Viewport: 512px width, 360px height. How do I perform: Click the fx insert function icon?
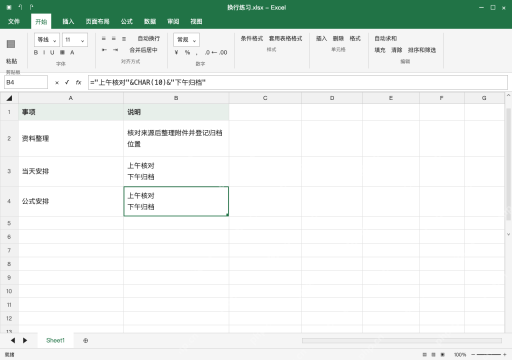pos(78,82)
